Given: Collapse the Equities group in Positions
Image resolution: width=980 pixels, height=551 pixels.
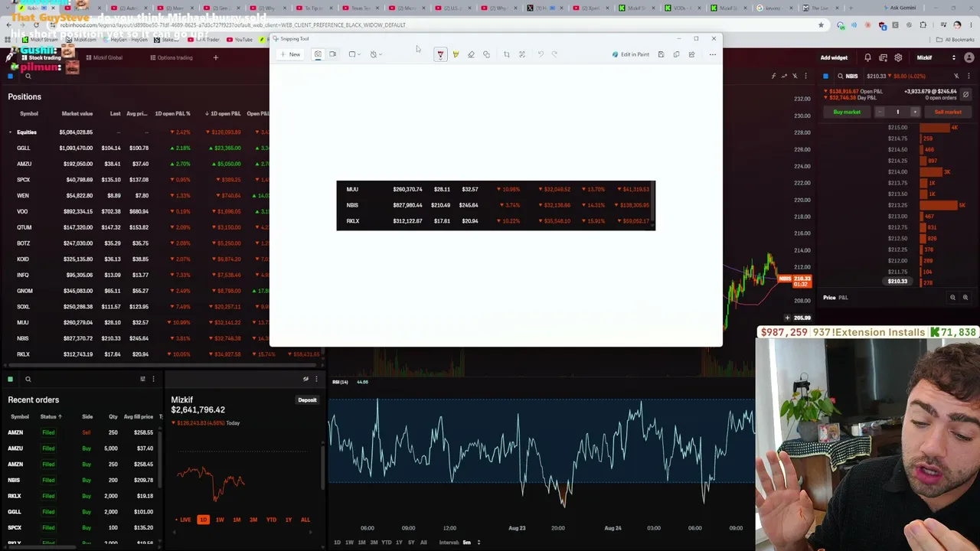Looking at the screenshot, I should click(10, 132).
